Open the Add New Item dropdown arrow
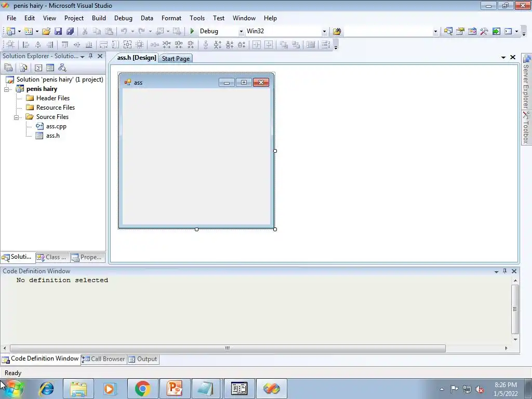 (x=37, y=32)
